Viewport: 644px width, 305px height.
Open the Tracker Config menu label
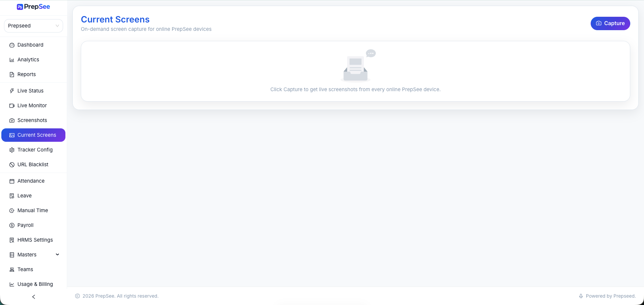pos(35,150)
